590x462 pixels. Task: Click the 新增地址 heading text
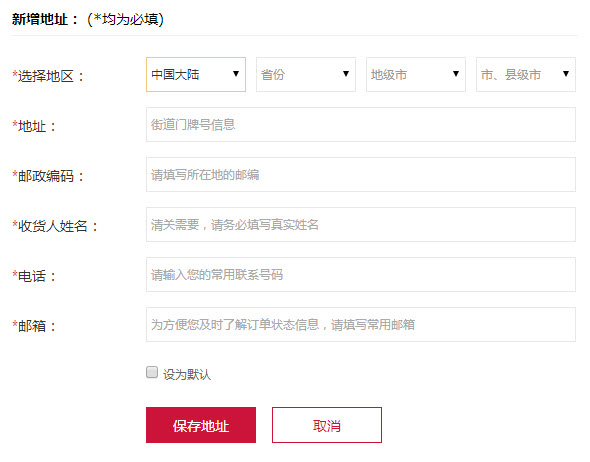point(40,19)
